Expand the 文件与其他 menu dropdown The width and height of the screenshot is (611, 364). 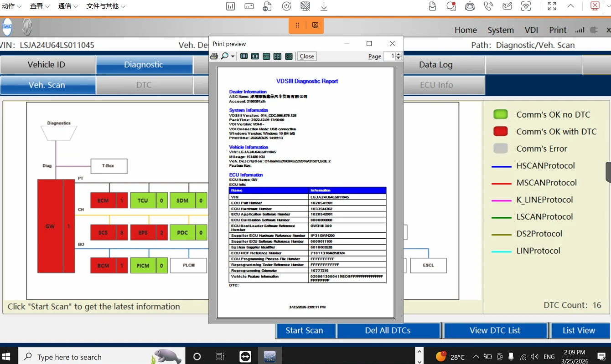click(x=106, y=6)
